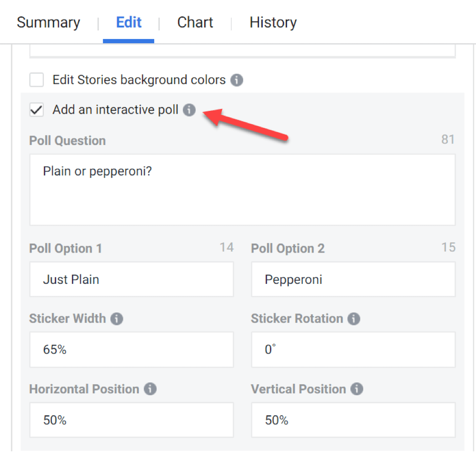The image size is (476, 458).
Task: Focus the Poll Question text area
Action: point(243,190)
